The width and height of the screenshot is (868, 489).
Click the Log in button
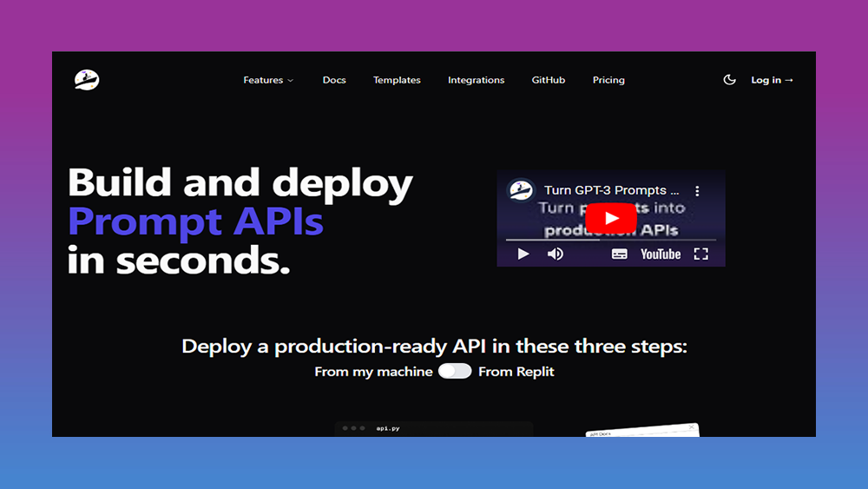click(x=772, y=80)
